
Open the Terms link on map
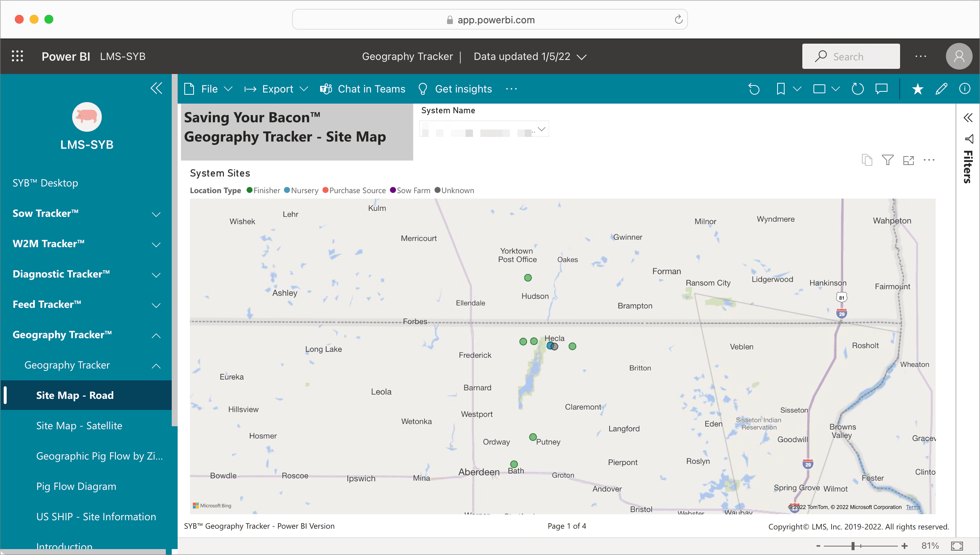click(x=913, y=507)
